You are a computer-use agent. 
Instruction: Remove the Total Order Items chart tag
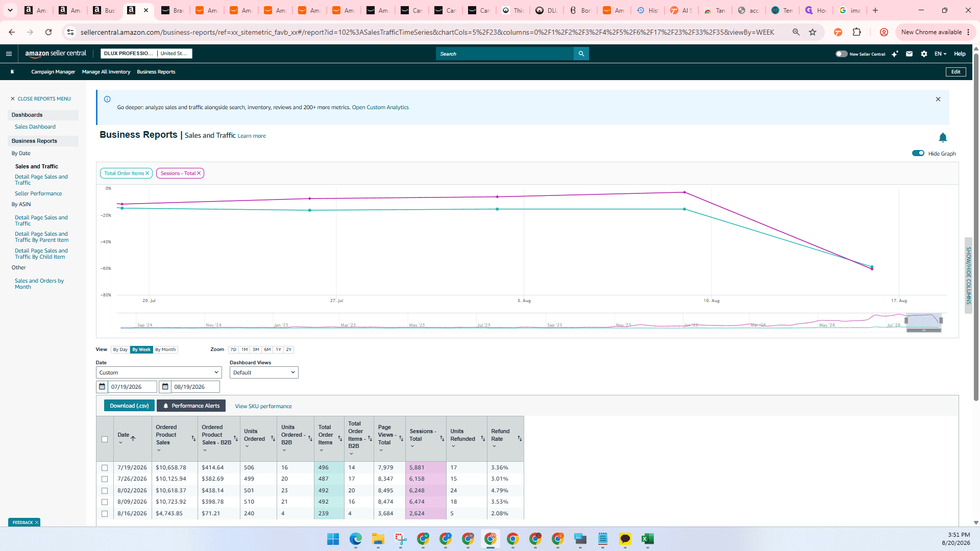pos(148,173)
